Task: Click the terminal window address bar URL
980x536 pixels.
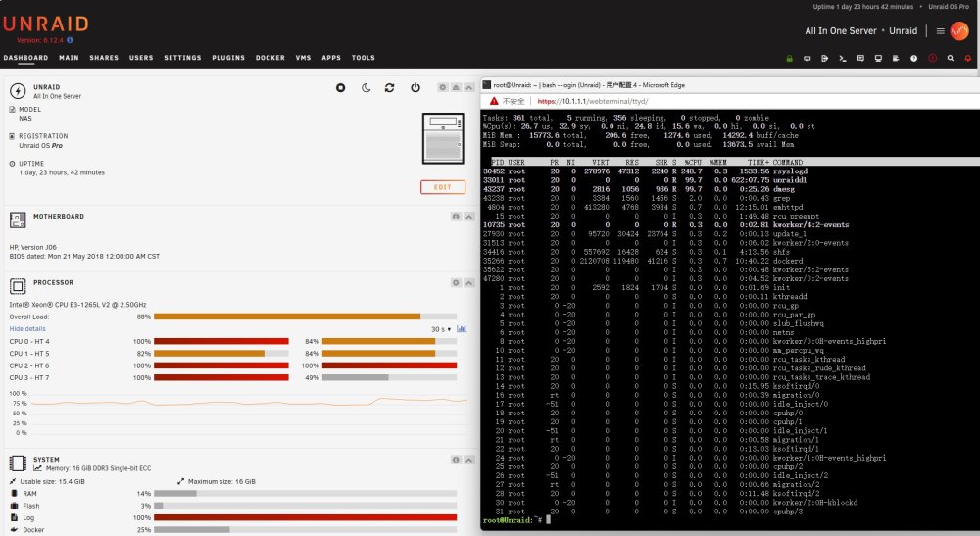Action: [x=593, y=101]
